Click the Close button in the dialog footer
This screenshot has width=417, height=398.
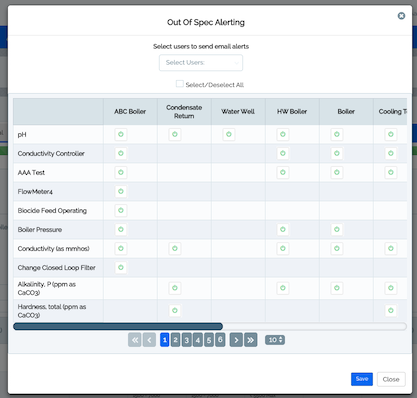point(391,379)
